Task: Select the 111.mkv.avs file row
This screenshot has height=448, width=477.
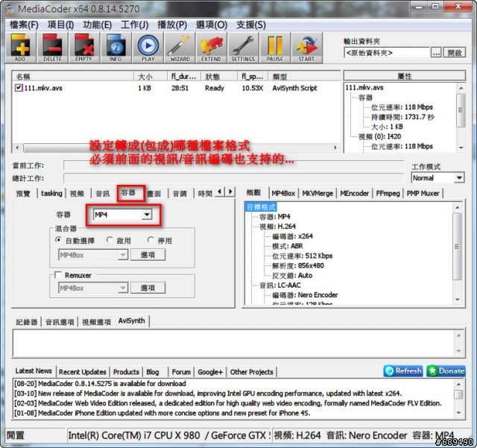Action: pyautogui.click(x=176, y=88)
